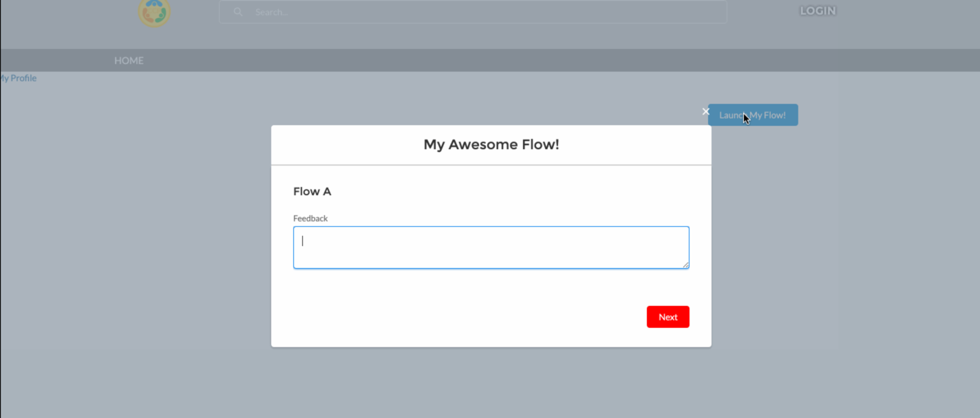Image resolution: width=980 pixels, height=418 pixels.
Task: Click inside the Feedback text area
Action: (491, 246)
